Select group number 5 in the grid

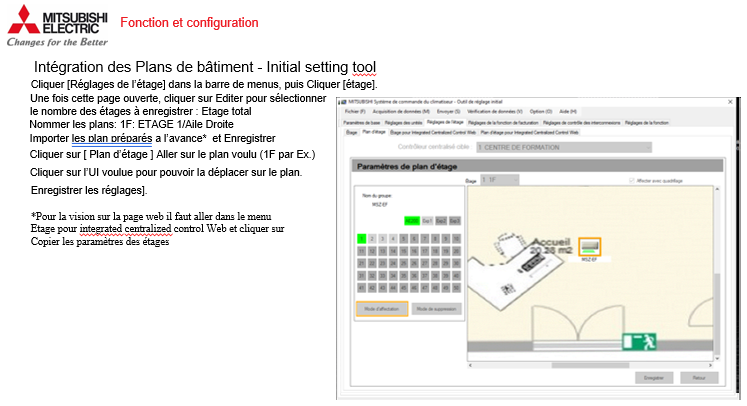[404, 238]
